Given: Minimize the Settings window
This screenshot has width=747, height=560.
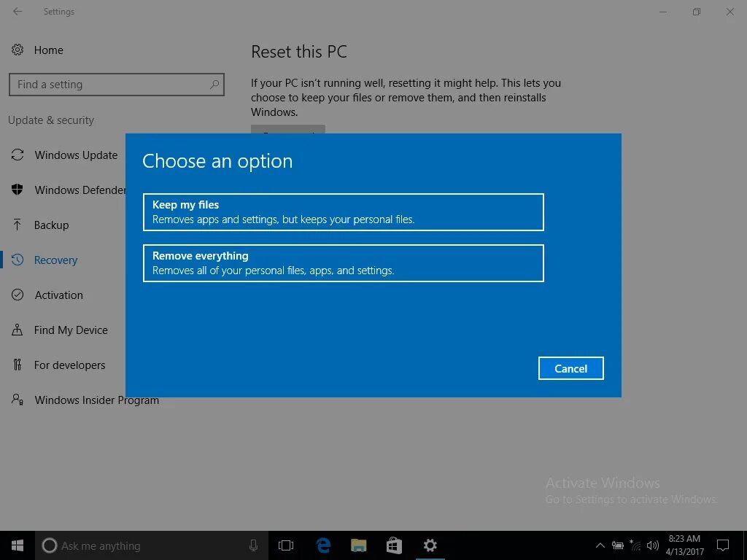Looking at the screenshot, I should [x=663, y=12].
